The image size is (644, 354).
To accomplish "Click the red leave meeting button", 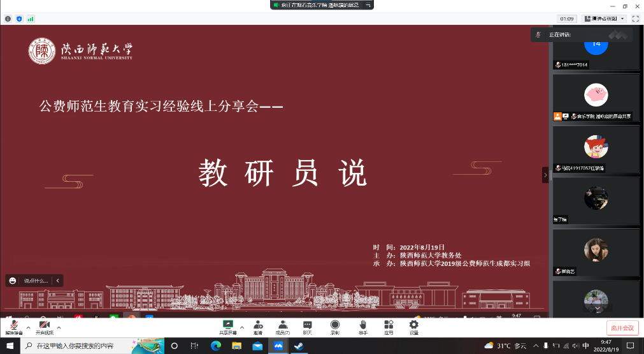I will coord(622,328).
